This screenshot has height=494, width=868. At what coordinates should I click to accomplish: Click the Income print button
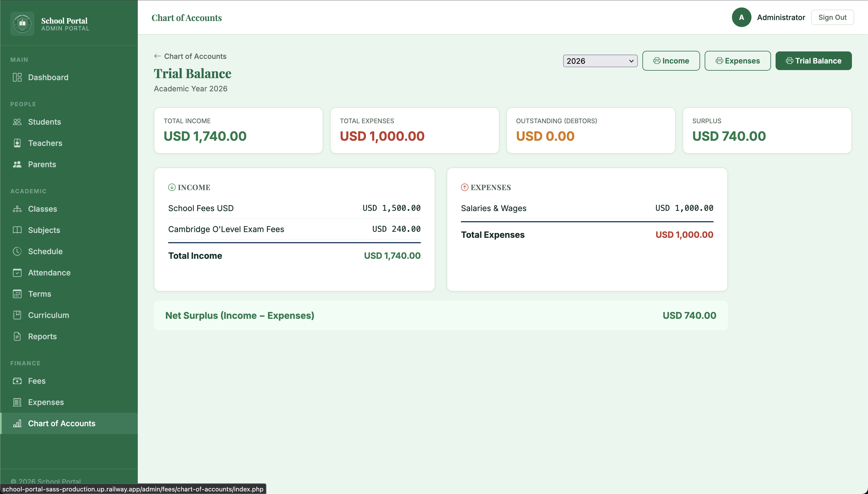[x=671, y=61]
